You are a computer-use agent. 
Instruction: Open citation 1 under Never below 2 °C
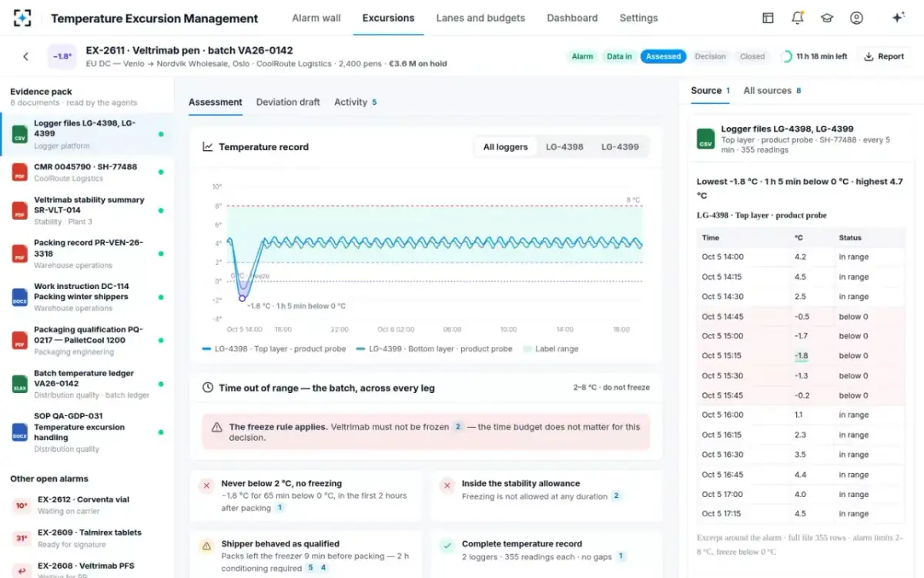click(x=280, y=508)
